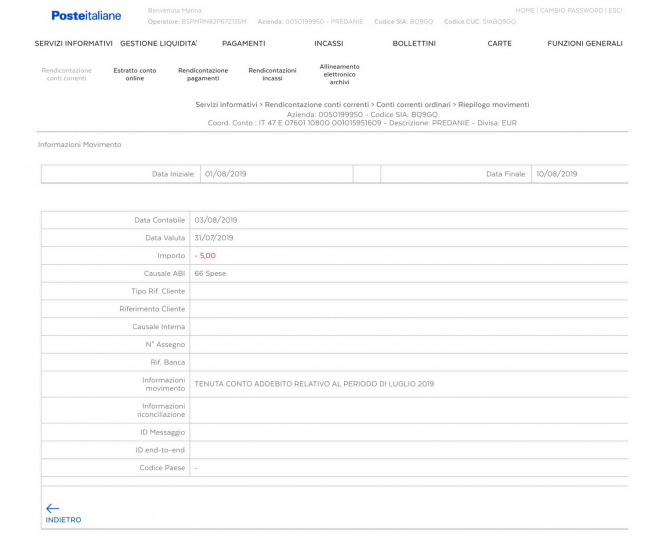Open the FUNZIONI GENERALI menu

pyautogui.click(x=584, y=44)
